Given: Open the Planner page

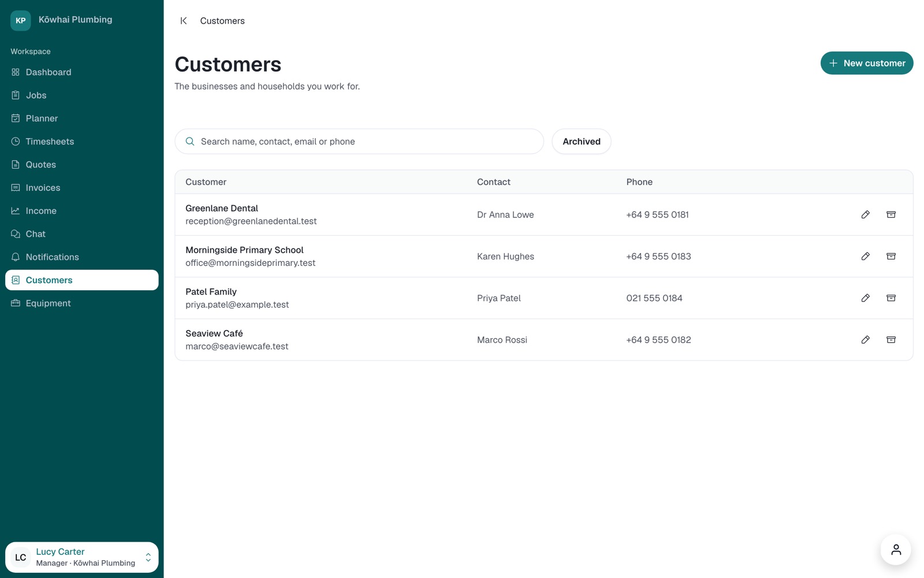Looking at the screenshot, I should pyautogui.click(x=82, y=118).
